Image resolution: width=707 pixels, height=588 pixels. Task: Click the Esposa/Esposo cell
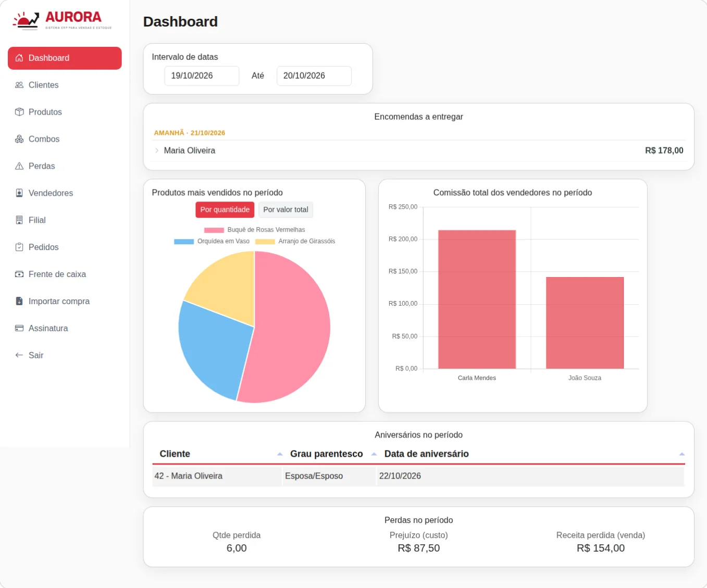[329, 476]
